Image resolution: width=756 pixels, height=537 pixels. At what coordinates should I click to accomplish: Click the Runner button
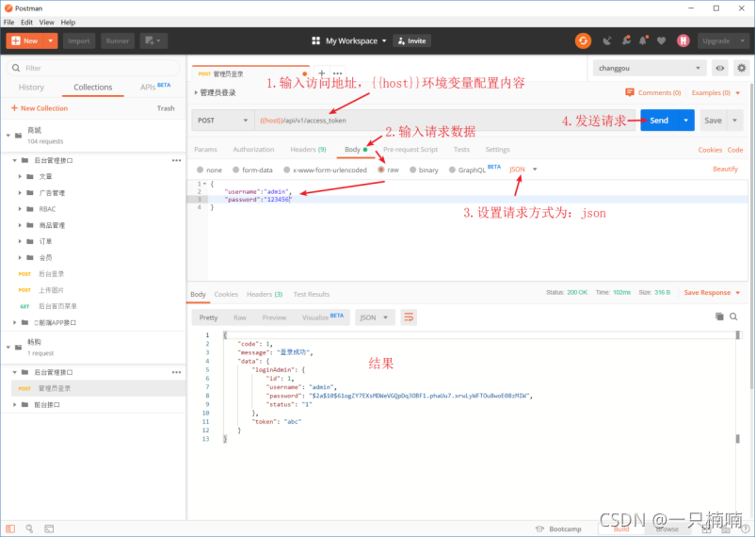tap(118, 41)
